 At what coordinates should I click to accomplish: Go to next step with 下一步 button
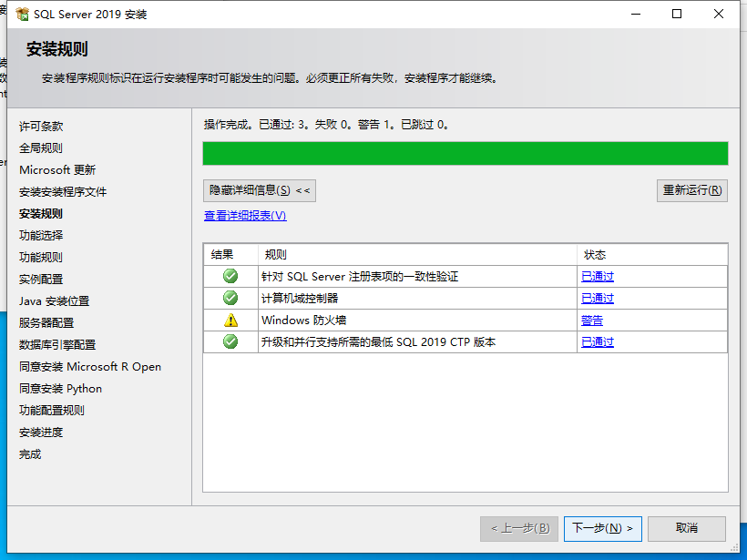tap(603, 528)
